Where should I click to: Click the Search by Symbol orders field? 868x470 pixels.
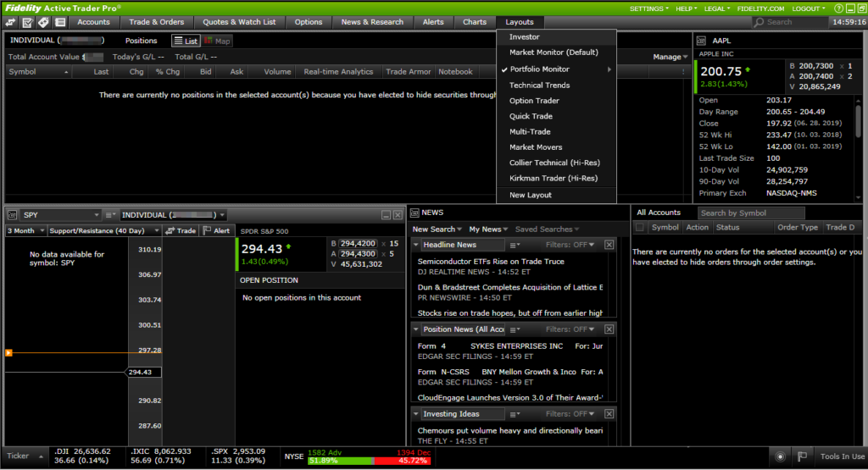coord(739,213)
